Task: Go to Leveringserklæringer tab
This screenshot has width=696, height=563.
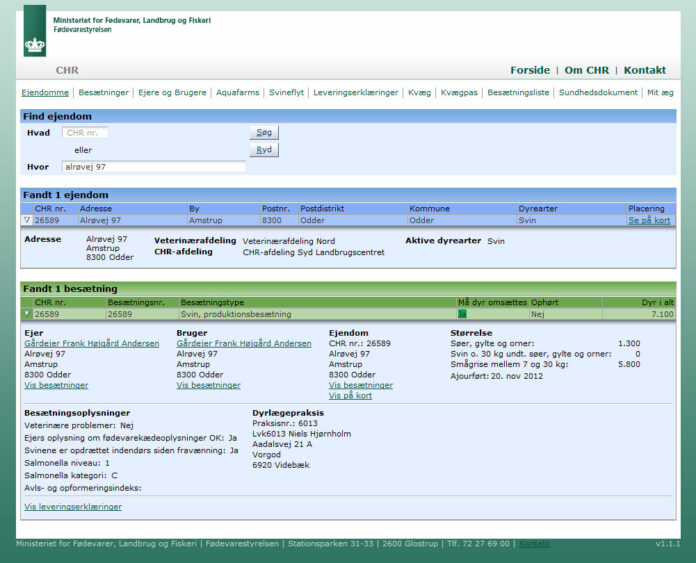Action: pyautogui.click(x=356, y=92)
